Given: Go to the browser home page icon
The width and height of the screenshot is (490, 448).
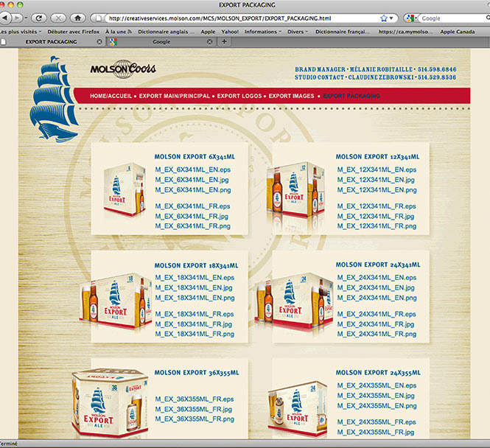Looking at the screenshot, I should 78,18.
